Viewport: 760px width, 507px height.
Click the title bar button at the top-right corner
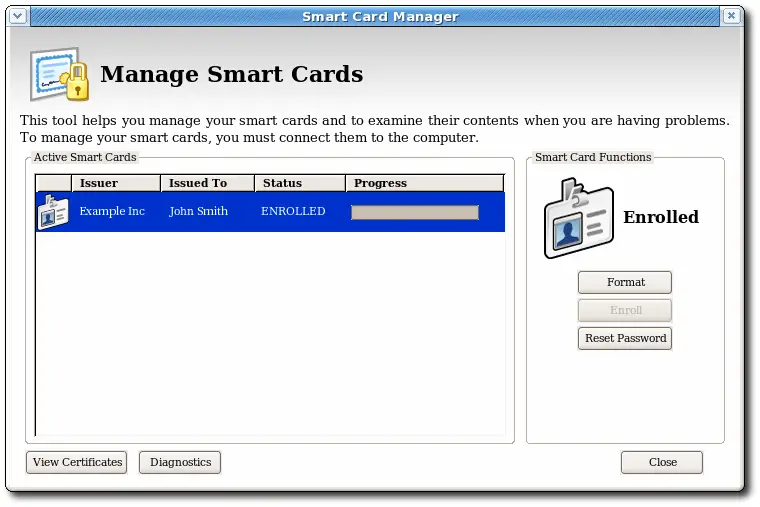pos(733,16)
